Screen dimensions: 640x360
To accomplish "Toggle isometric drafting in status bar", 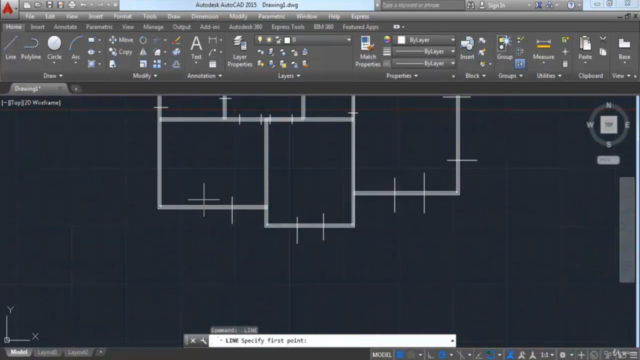I will [461, 355].
